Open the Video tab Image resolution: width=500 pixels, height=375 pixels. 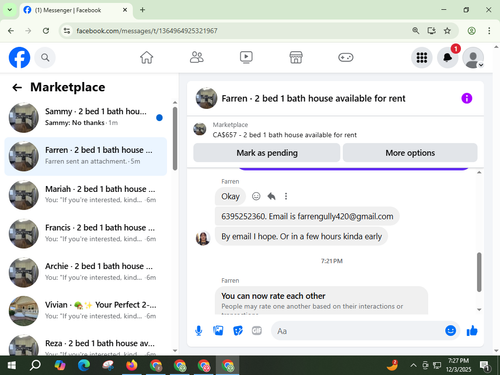pos(246,57)
